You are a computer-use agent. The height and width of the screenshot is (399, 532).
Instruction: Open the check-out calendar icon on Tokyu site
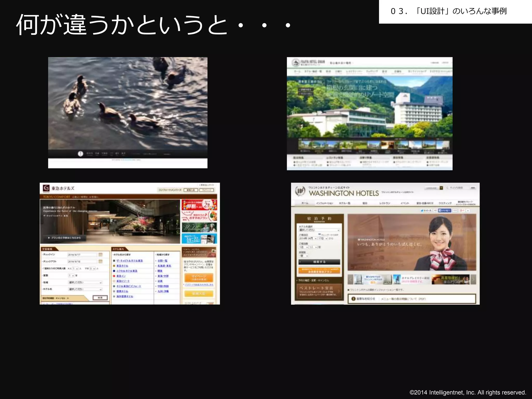(x=101, y=261)
